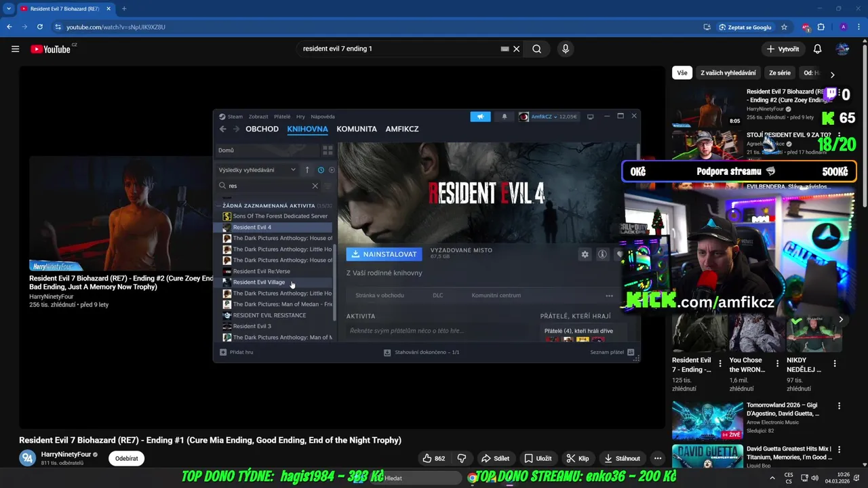
Task: Show next YouTube filter chips arrow
Action: [x=832, y=75]
